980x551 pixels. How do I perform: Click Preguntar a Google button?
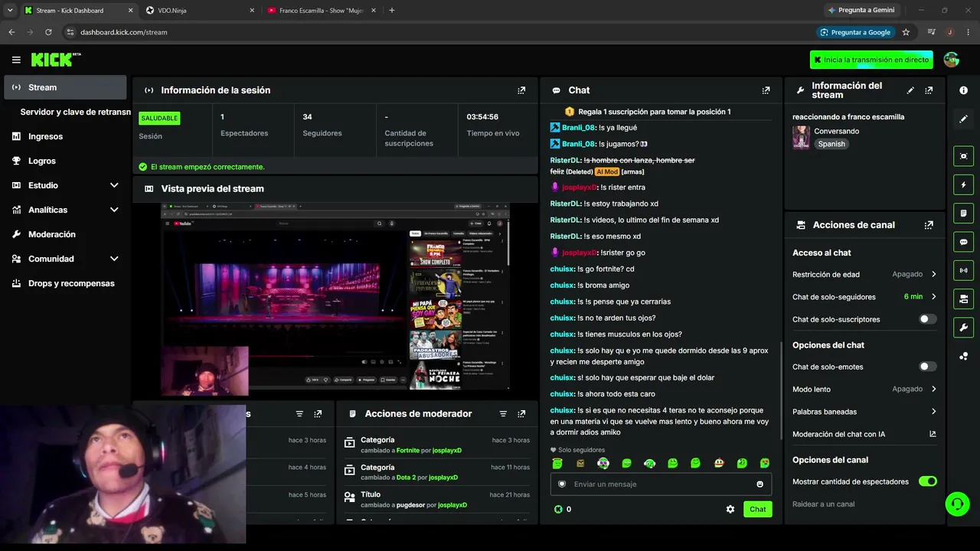(x=855, y=32)
